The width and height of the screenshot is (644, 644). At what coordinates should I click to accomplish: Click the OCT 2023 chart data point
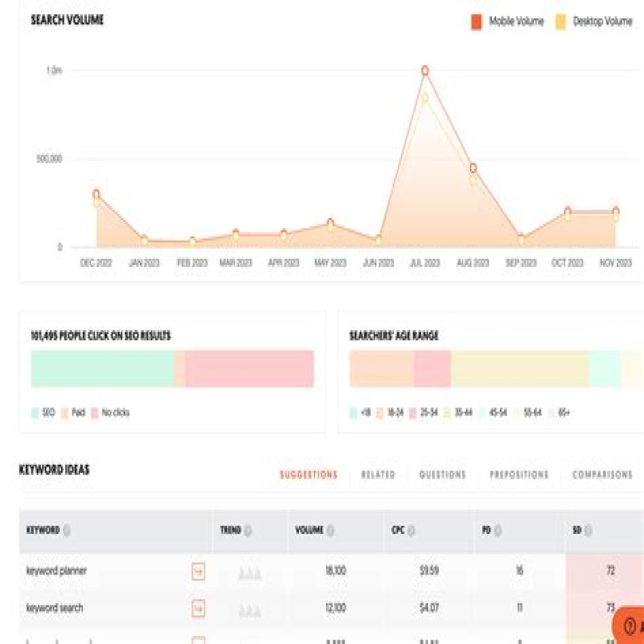tap(568, 213)
